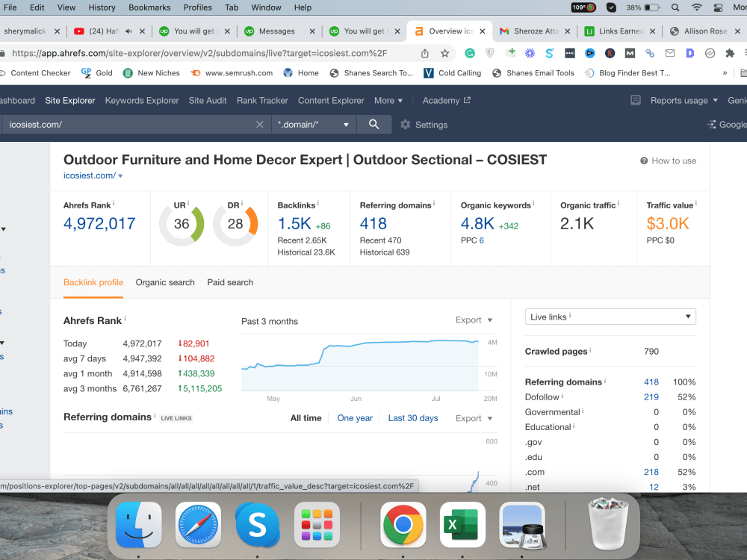
Task: Click the Dofollow count 219
Action: click(x=651, y=397)
